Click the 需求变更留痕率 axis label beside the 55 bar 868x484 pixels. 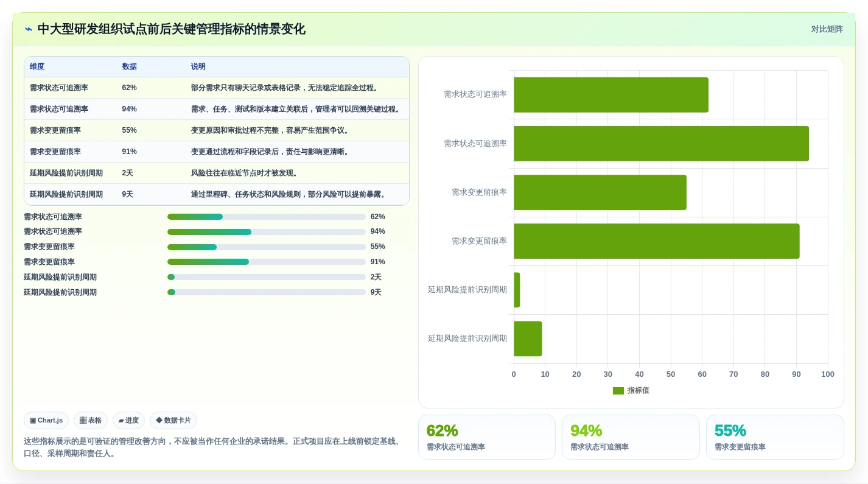coord(479,192)
